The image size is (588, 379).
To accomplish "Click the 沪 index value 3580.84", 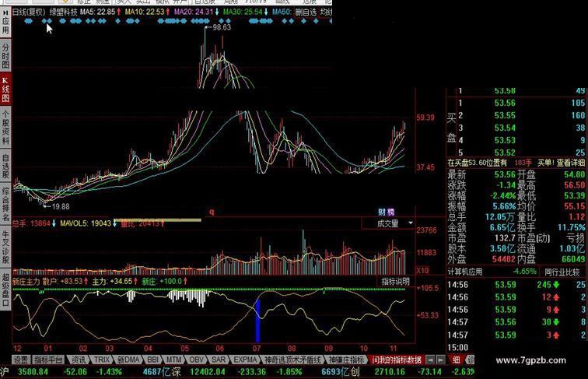I will pos(33,372).
